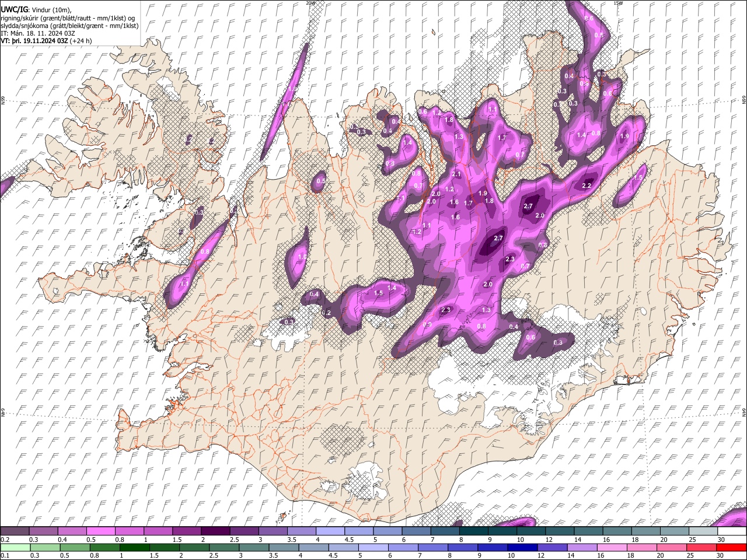Select the pale gray 25 swatch in top legend row
747x560 pixels.
[x=704, y=531]
